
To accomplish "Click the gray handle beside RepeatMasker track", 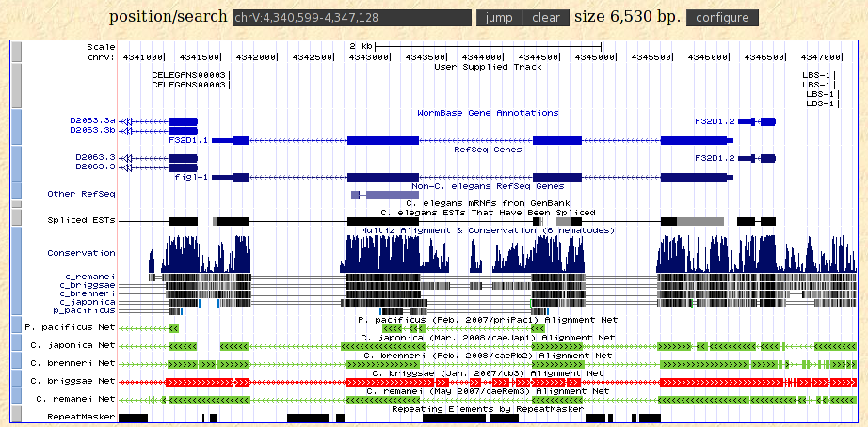I will [15, 416].
